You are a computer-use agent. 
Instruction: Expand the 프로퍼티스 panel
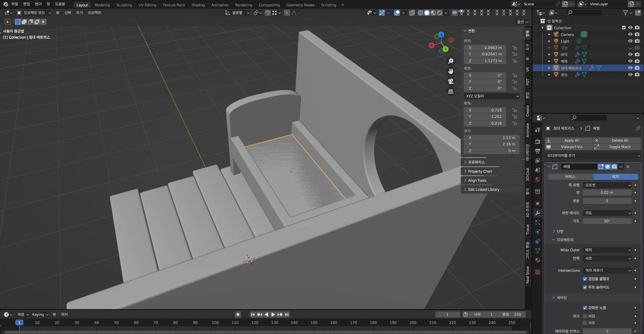(x=476, y=162)
